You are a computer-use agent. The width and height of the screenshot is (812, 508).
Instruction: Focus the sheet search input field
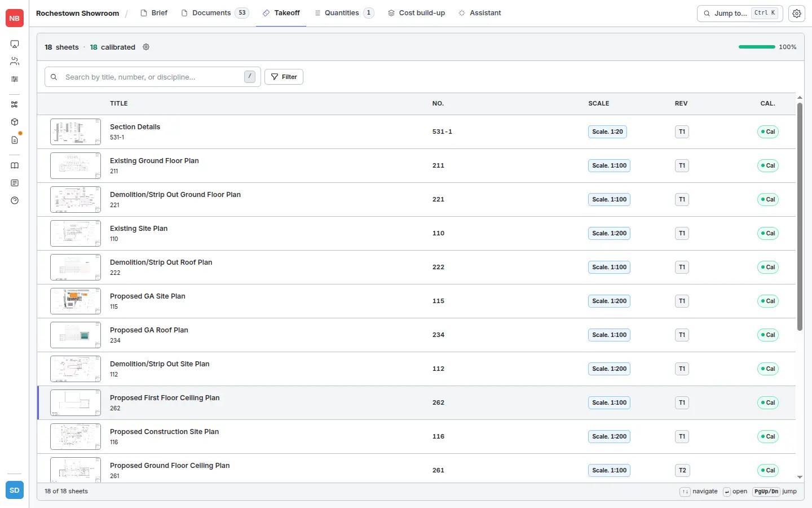point(152,77)
